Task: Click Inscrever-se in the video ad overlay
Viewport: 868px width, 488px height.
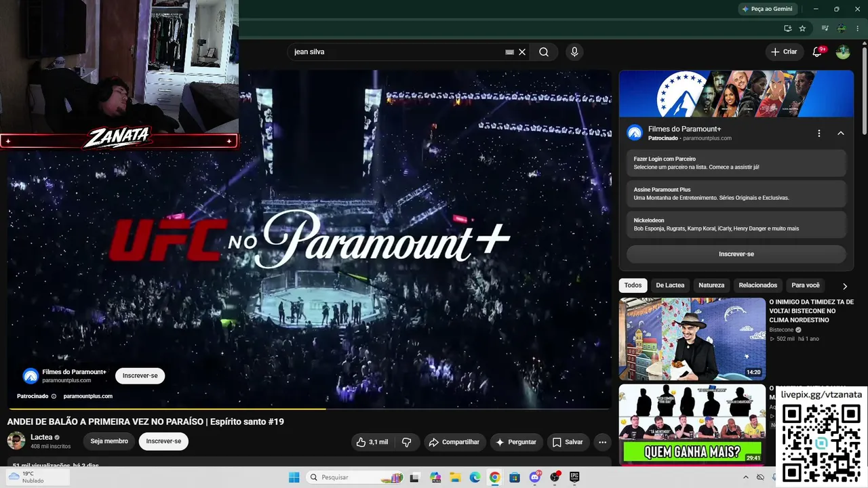Action: pos(140,375)
